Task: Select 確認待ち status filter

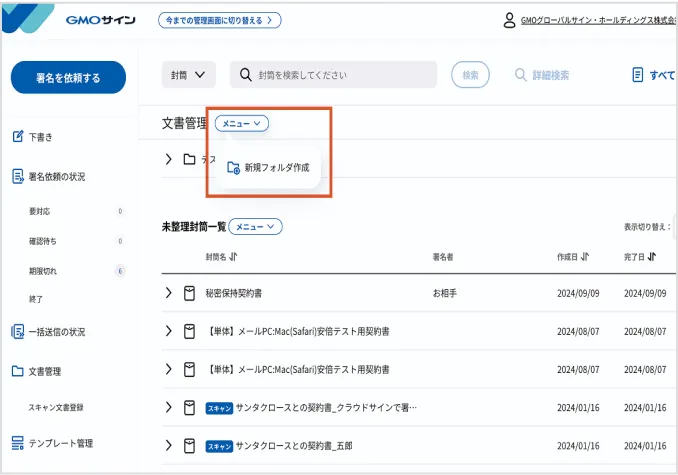Action: coord(43,241)
